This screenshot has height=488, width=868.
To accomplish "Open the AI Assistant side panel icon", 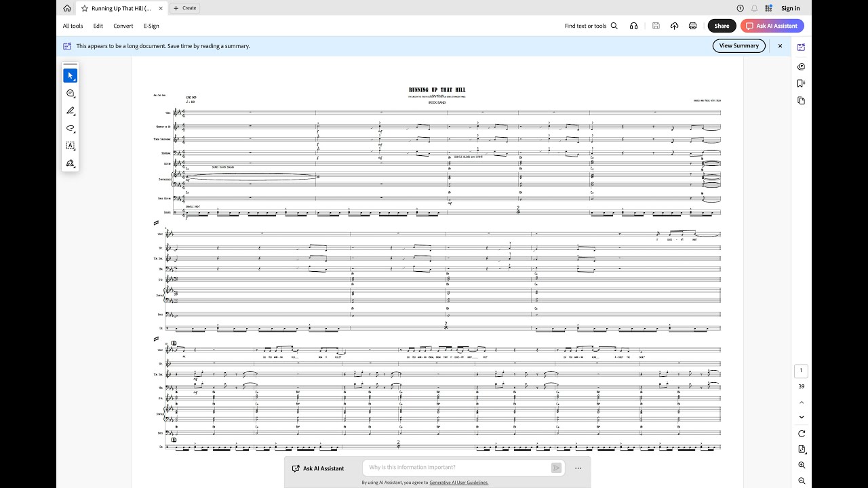I will click(801, 47).
